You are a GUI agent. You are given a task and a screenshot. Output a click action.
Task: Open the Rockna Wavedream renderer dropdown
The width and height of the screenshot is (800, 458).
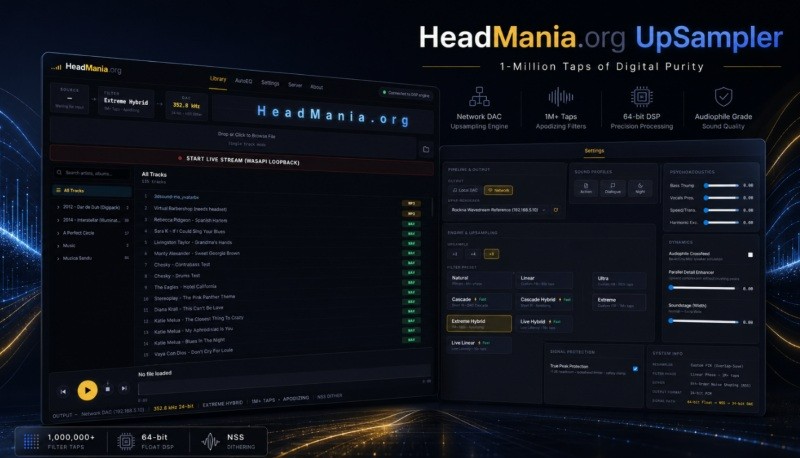click(x=498, y=210)
